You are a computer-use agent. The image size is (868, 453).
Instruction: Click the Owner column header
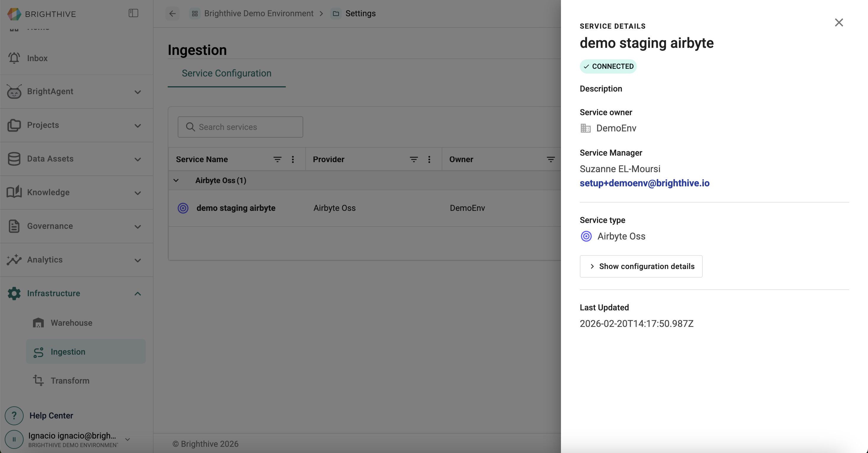tap(461, 159)
